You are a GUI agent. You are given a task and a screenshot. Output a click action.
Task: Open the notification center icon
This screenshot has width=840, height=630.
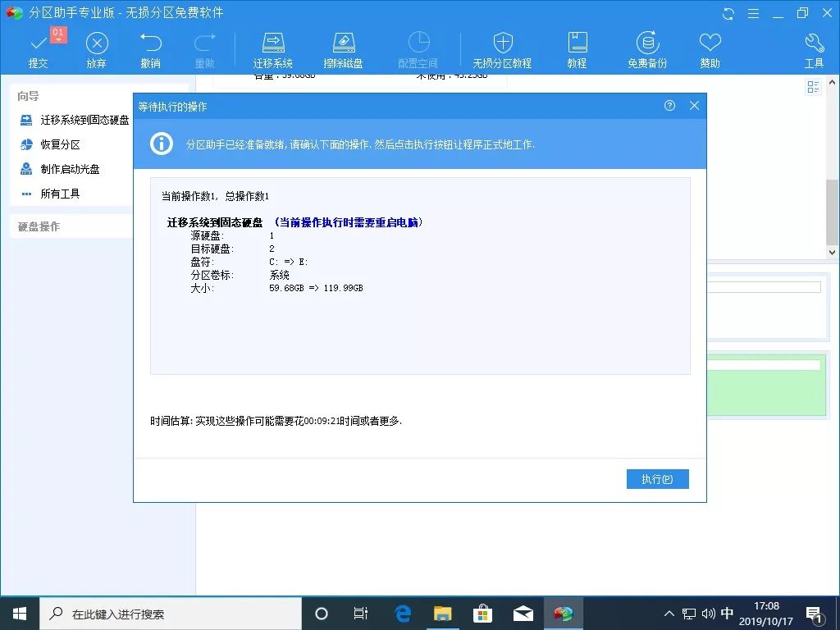coord(814,615)
